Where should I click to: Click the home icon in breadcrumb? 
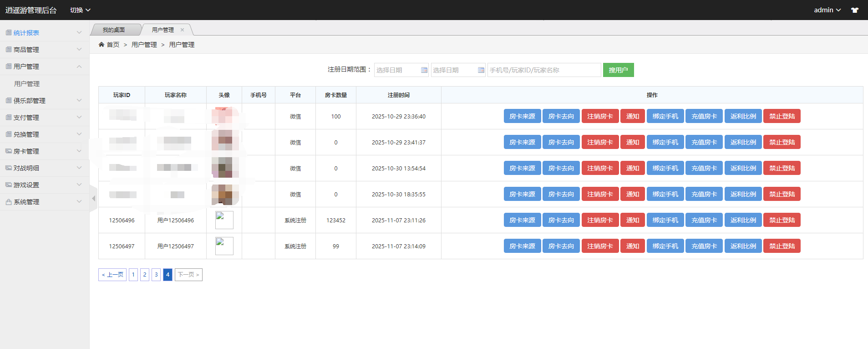pyautogui.click(x=102, y=45)
